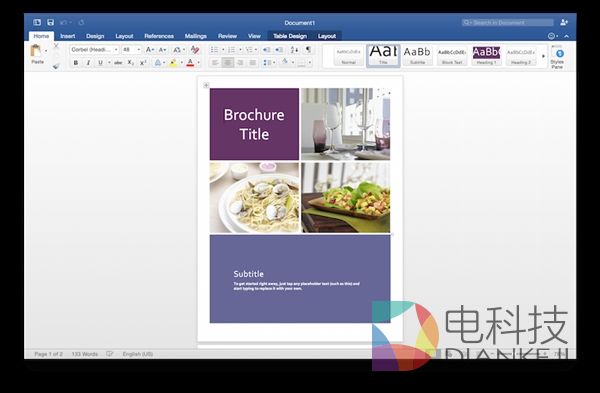Open the sidebar layout icon in title bar

pos(37,23)
